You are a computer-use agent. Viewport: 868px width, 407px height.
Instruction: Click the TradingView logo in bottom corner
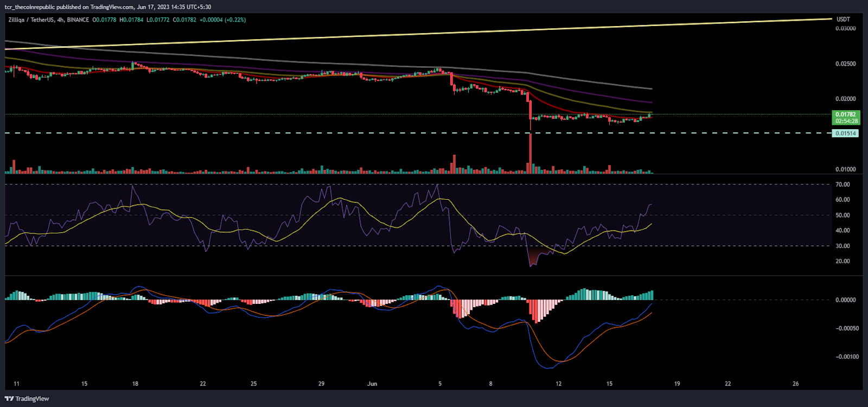pyautogui.click(x=27, y=399)
